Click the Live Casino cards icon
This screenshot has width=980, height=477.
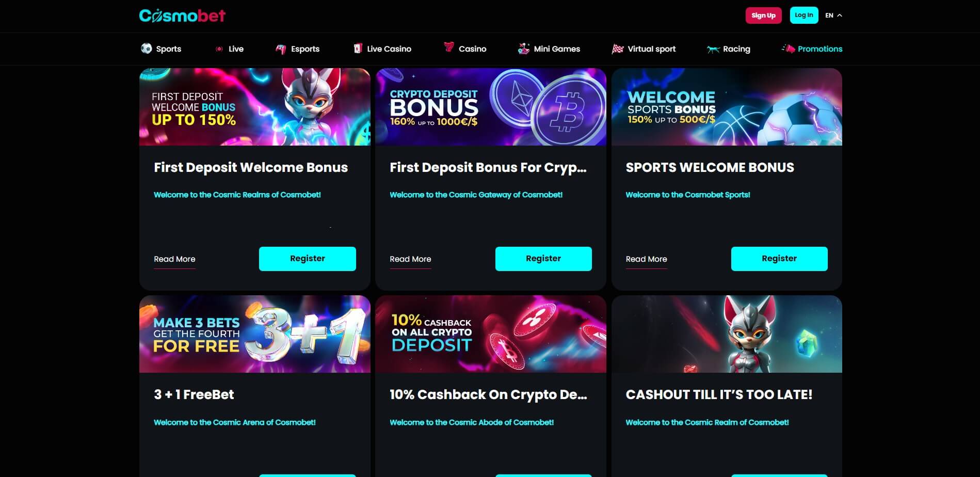(x=358, y=49)
